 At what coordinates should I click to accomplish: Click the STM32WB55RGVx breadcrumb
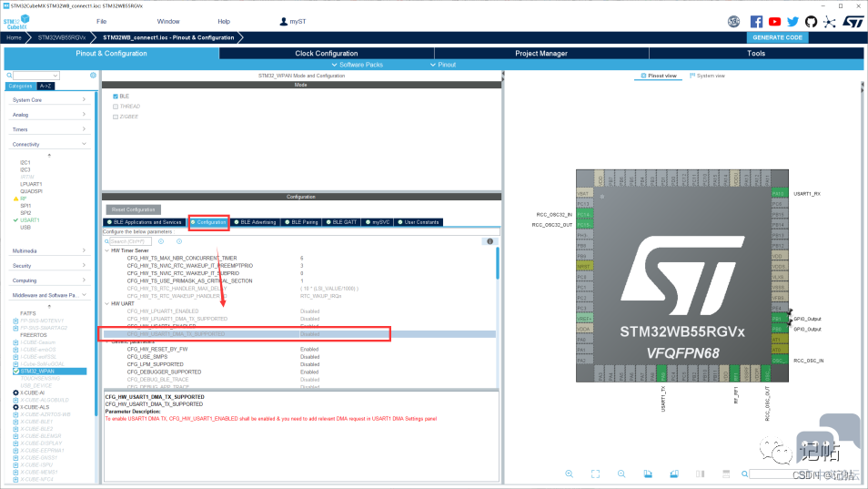(62, 37)
